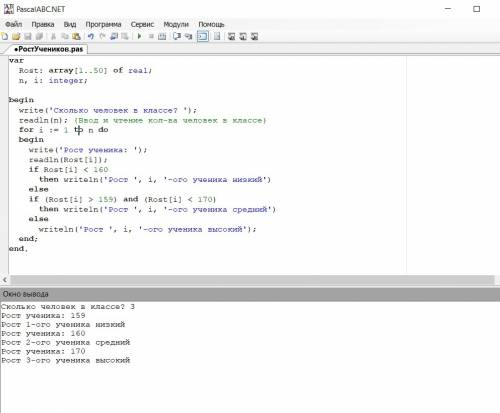Open the Сервис menu
500x413 pixels.
click(142, 24)
